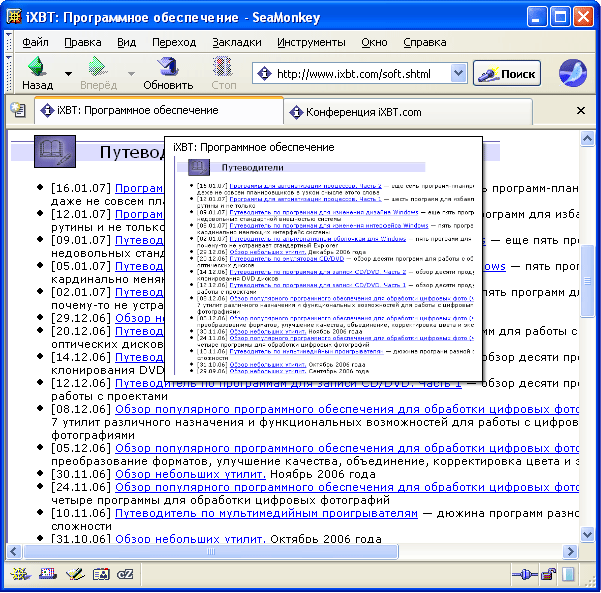The height and width of the screenshot is (593, 601).
Task: Open the 29.12.06 Обзор link
Action: pyautogui.click(x=139, y=318)
